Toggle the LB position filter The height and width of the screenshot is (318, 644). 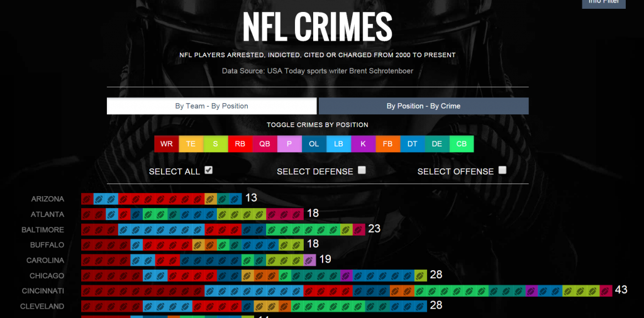point(339,144)
